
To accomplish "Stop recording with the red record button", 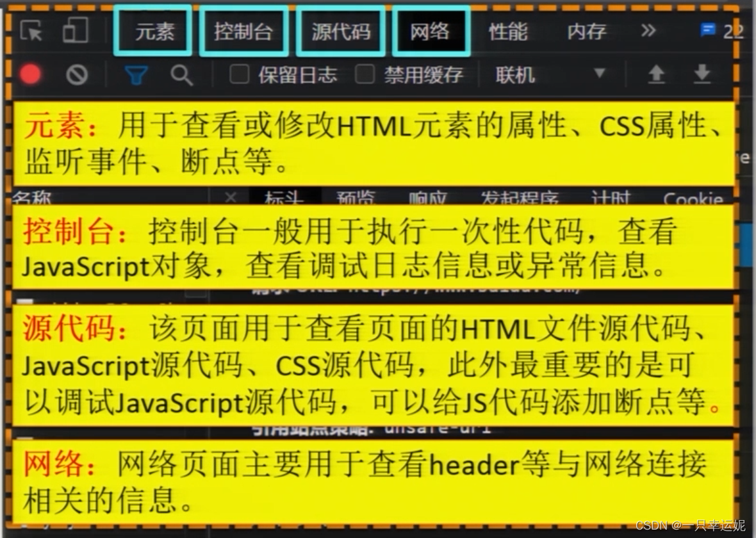I will point(29,74).
